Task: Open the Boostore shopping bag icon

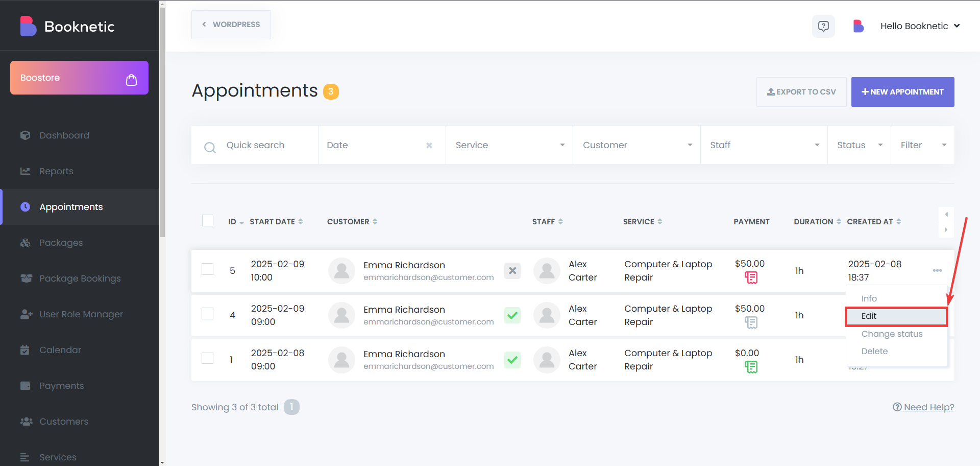Action: click(131, 80)
